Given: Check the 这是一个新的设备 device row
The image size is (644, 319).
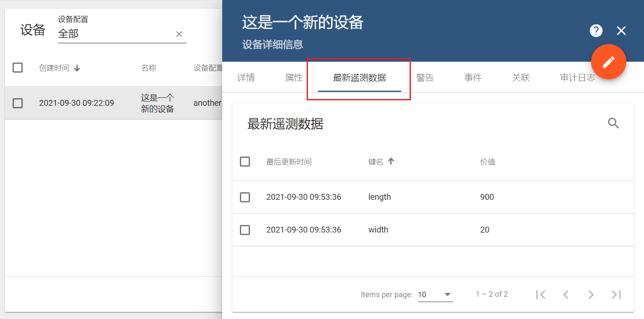Looking at the screenshot, I should click(x=18, y=103).
